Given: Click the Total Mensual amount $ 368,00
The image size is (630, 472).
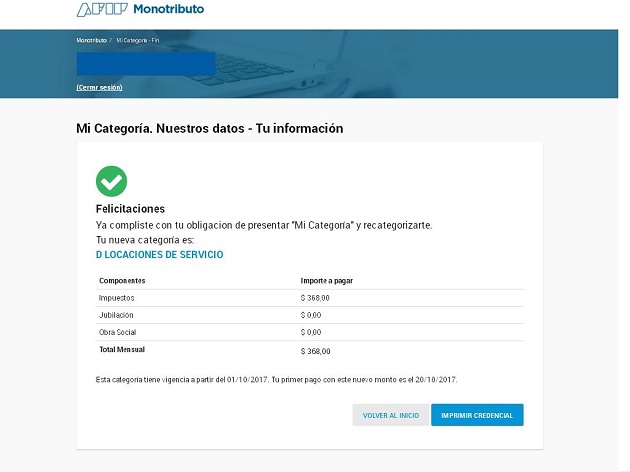Looking at the screenshot, I should pos(315,351).
